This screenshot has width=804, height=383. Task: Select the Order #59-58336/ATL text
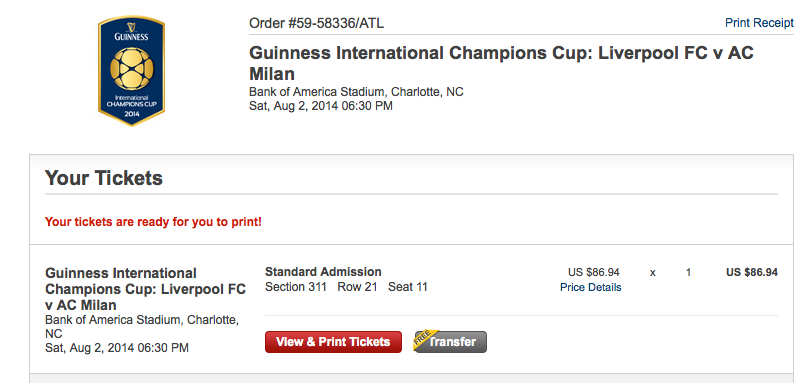(316, 23)
